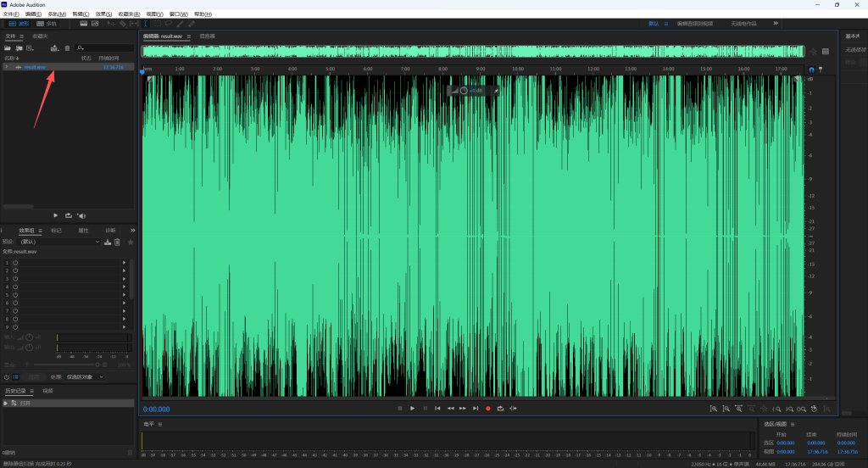Click Insert into Multitrack icon in Files panel
868x468 pixels.
pyautogui.click(x=54, y=48)
